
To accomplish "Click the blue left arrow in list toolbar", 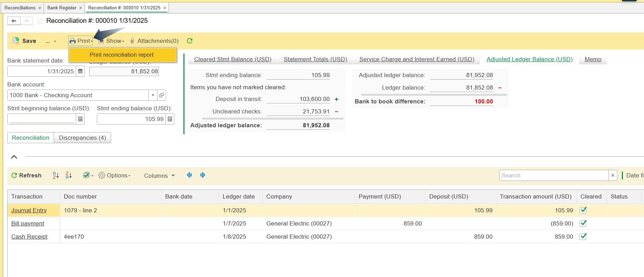I will tap(189, 175).
